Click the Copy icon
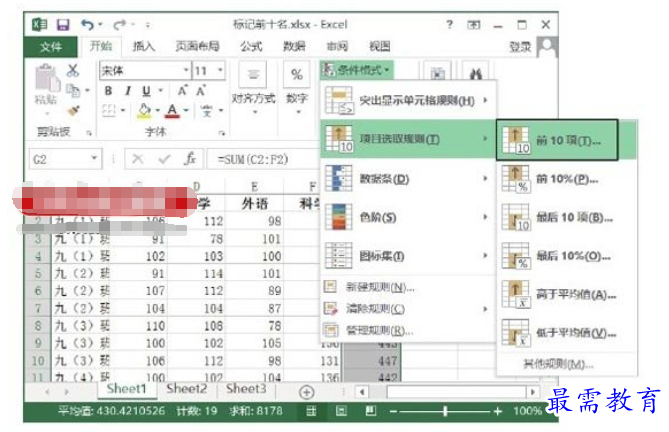This screenshot has width=669, height=432. tap(73, 90)
